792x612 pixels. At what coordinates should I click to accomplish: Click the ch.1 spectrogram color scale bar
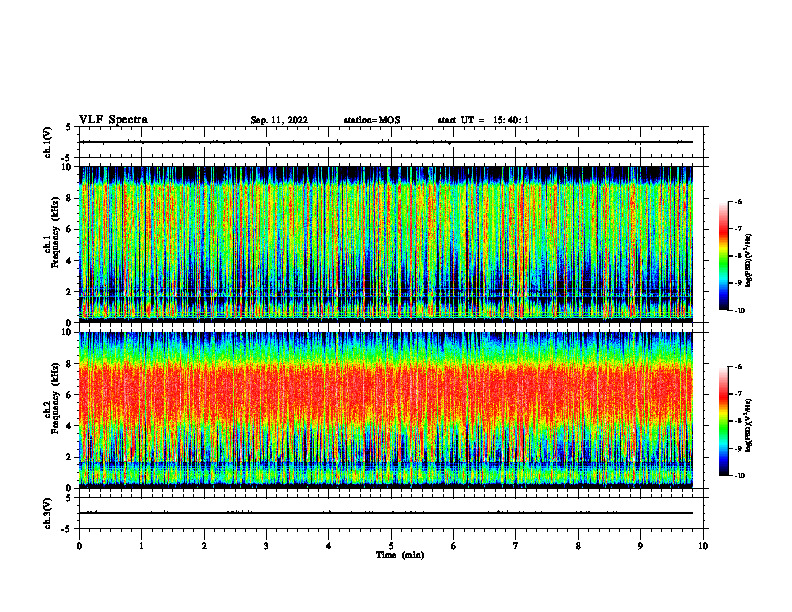(x=723, y=256)
